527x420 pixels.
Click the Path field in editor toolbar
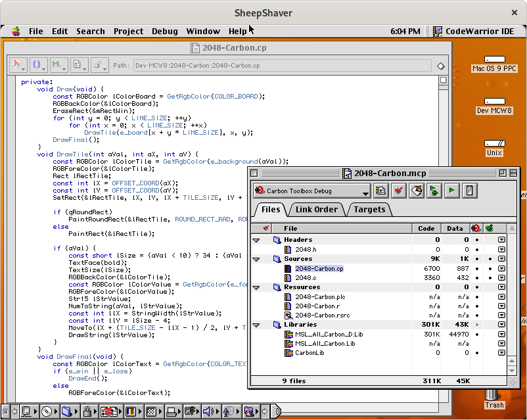(282, 66)
